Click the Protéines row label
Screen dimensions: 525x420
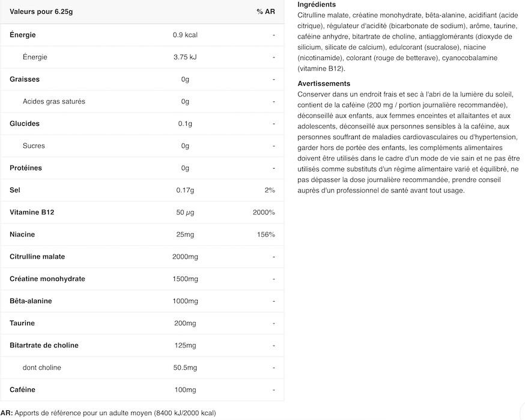coord(26,168)
